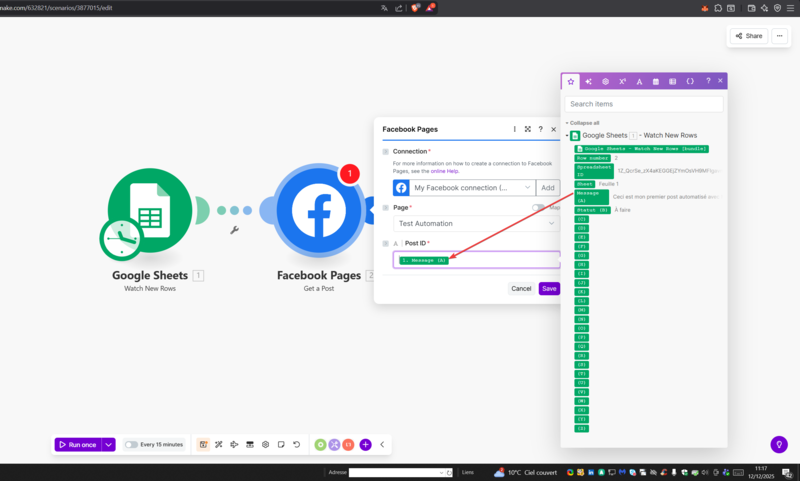Open the three-dot menu beside Share
Viewport: 800px width, 481px height.
point(780,36)
